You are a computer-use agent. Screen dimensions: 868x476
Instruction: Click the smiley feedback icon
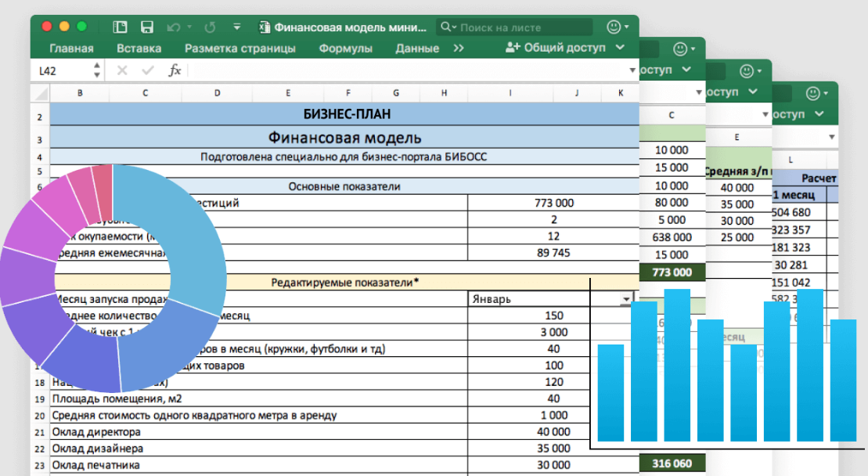pyautogui.click(x=613, y=27)
